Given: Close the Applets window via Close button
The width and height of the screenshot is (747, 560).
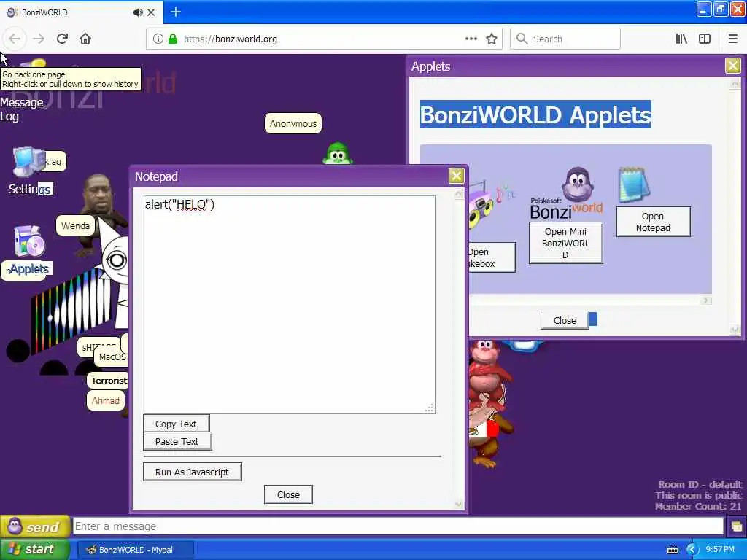Looking at the screenshot, I should [565, 321].
